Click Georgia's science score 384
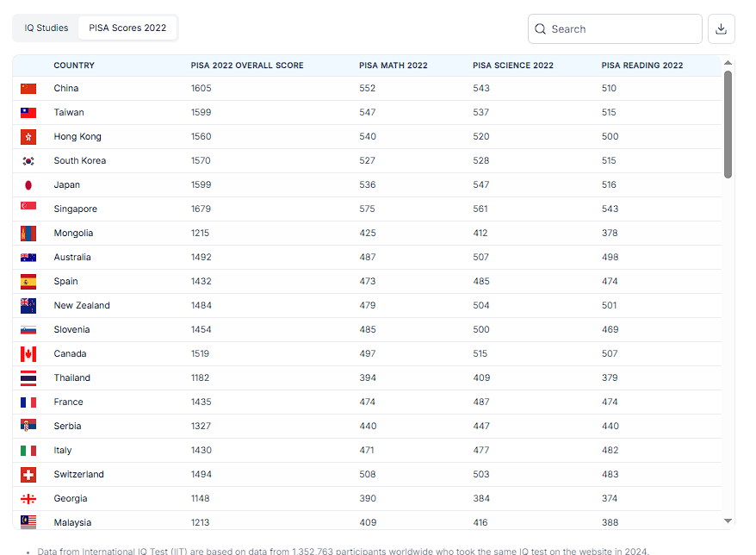 click(481, 498)
